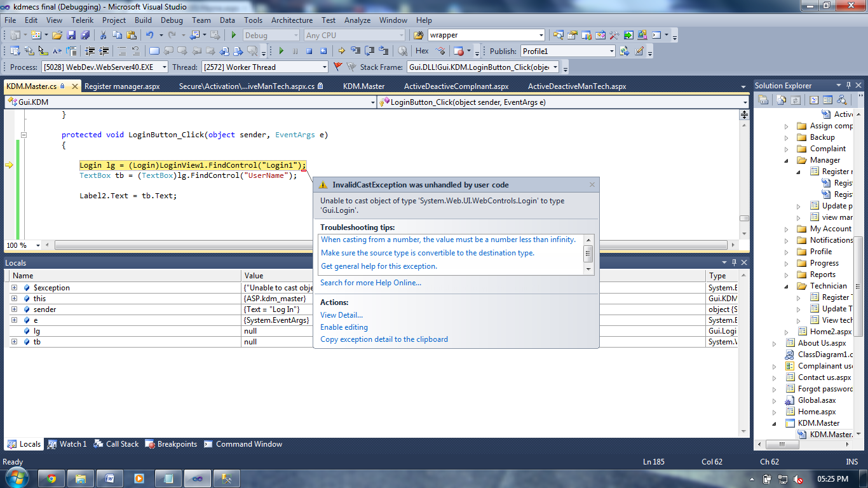Click the Step Out icon
This screenshot has width=868, height=488.
[x=383, y=51]
